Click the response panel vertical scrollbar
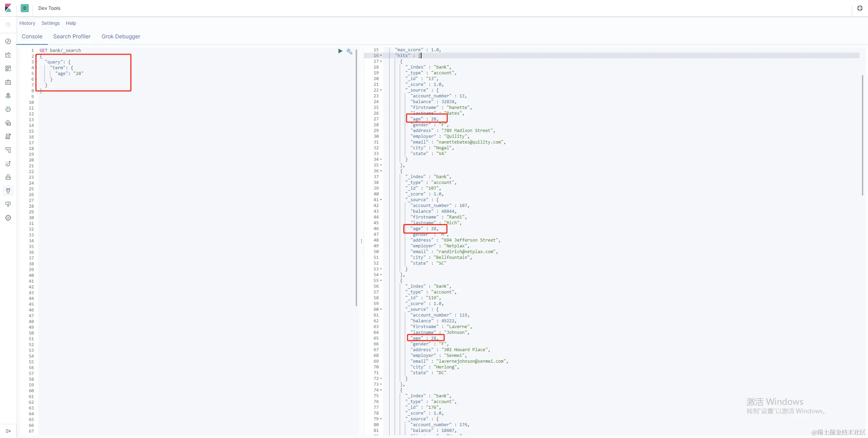This screenshot has width=868, height=438. (x=863, y=136)
